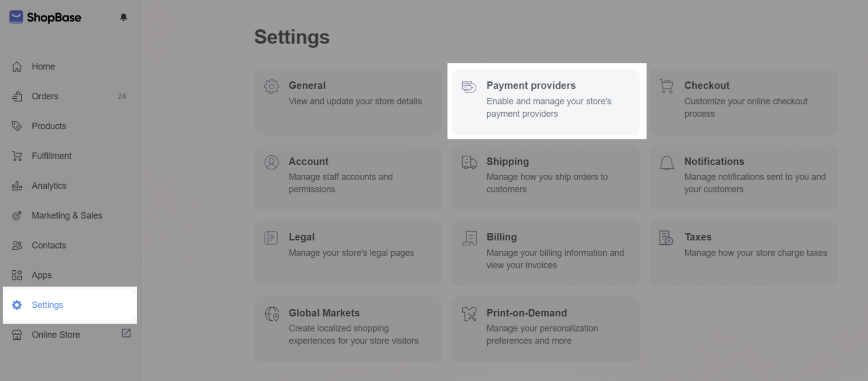
Task: Click the Notifications bell card icon
Action: (667, 162)
